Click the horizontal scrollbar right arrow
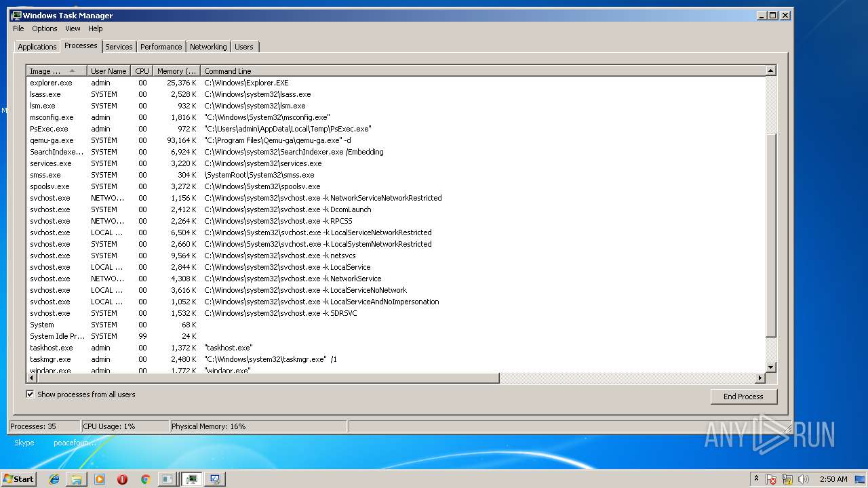The width and height of the screenshot is (868, 488). (759, 378)
